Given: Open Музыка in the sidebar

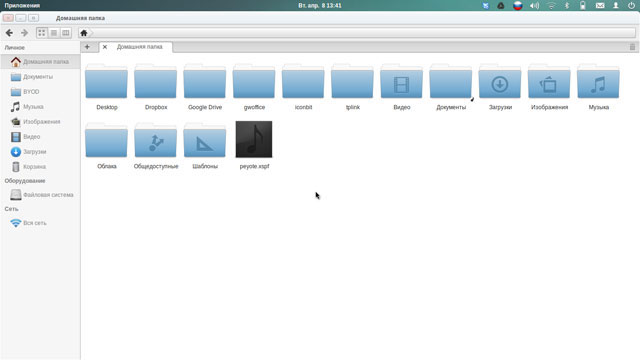Looking at the screenshot, I should tap(40, 107).
